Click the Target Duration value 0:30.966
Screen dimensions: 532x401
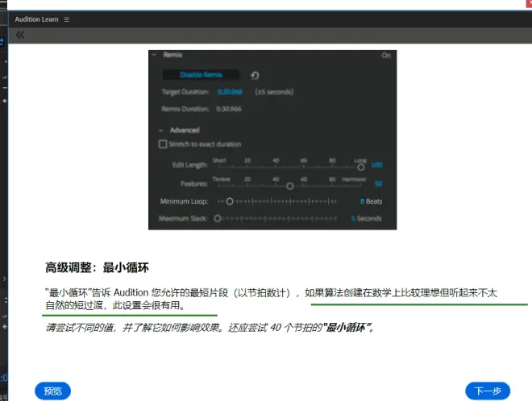click(x=230, y=92)
